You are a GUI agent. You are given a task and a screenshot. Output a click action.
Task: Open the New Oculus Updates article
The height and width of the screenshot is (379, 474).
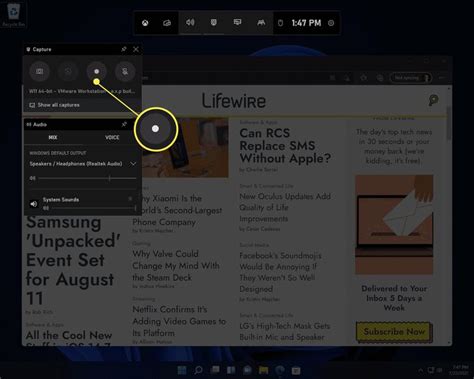(x=285, y=207)
